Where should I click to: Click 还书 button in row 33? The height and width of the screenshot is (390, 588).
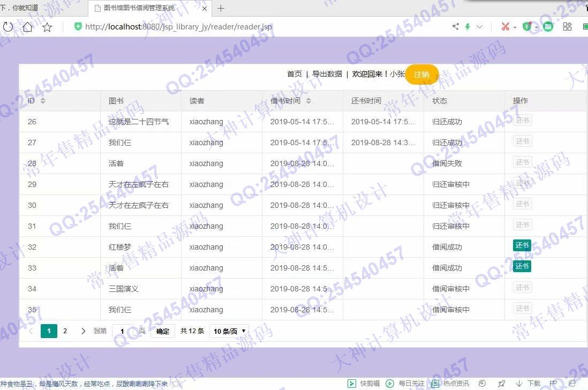(x=522, y=266)
